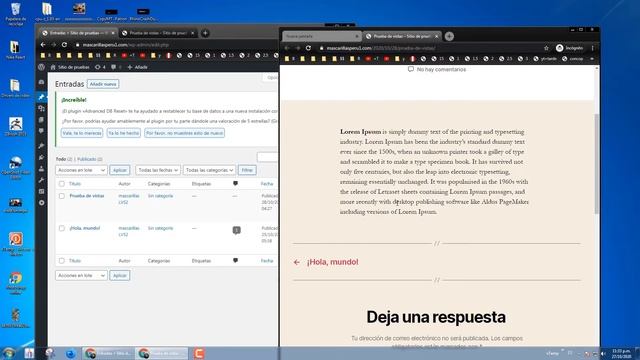
Task: Open new tab in incognito window
Action: click(449, 36)
